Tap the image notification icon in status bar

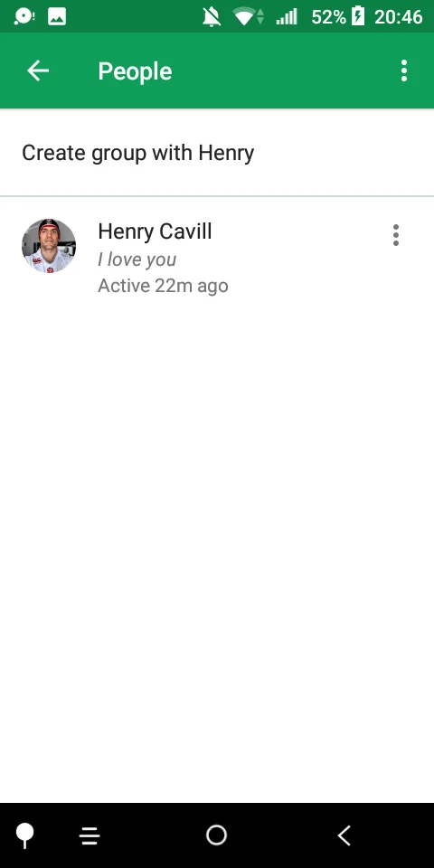(x=57, y=16)
